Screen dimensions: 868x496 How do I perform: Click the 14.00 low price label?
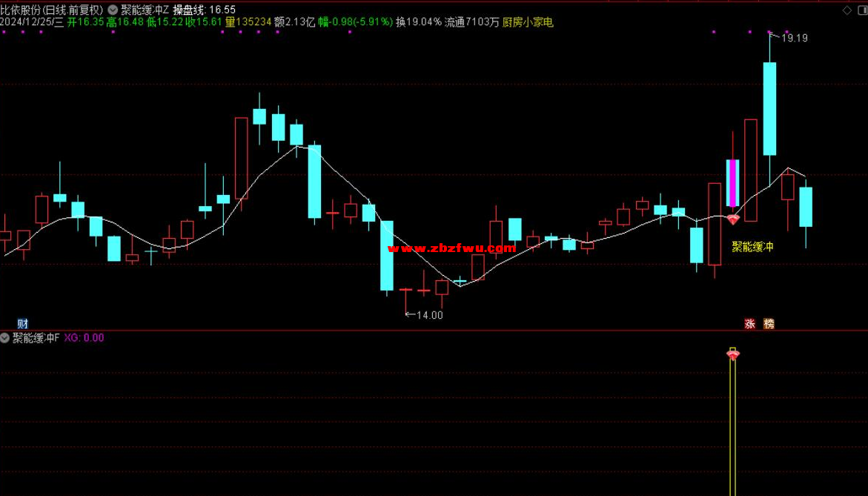click(430, 315)
